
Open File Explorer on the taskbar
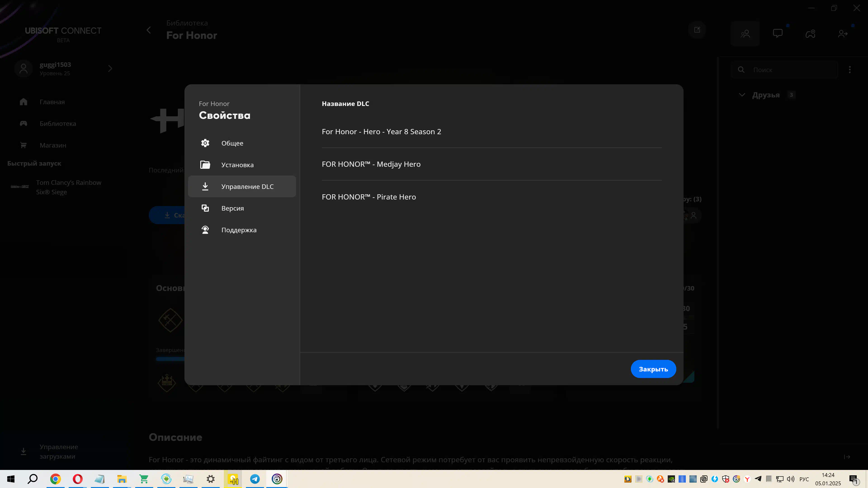pos(122,479)
